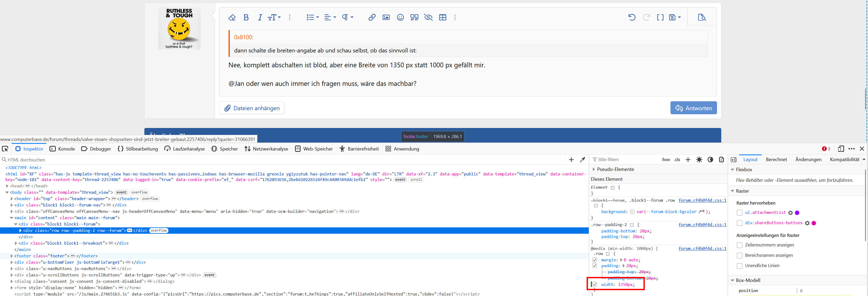The image size is (868, 296).
Task: Switch to the Konsole tab
Action: [62, 149]
